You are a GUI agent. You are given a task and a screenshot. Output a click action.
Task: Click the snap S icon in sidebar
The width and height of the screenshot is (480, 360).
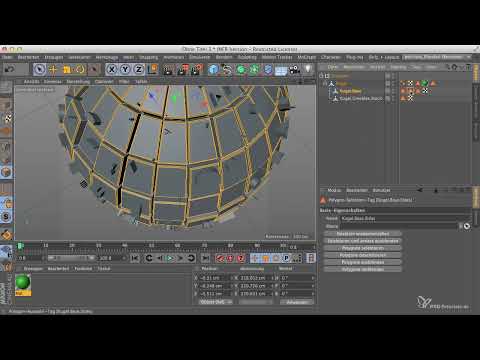pos(6,217)
